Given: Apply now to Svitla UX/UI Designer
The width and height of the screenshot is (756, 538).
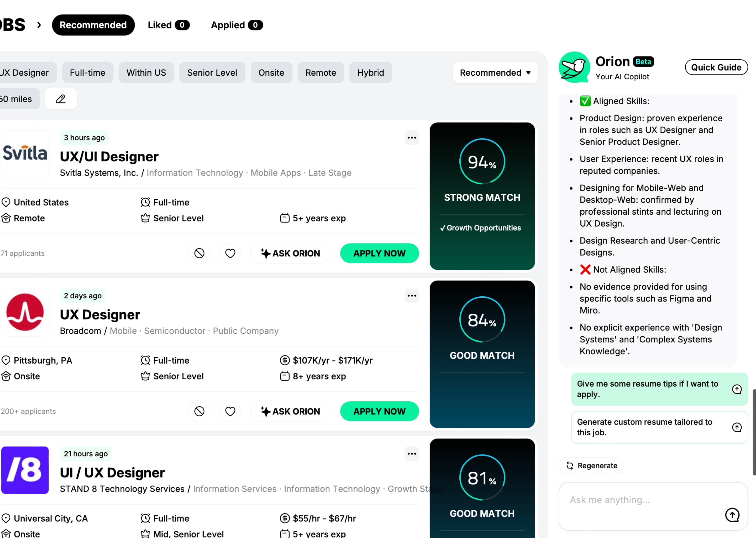Looking at the screenshot, I should pos(380,254).
